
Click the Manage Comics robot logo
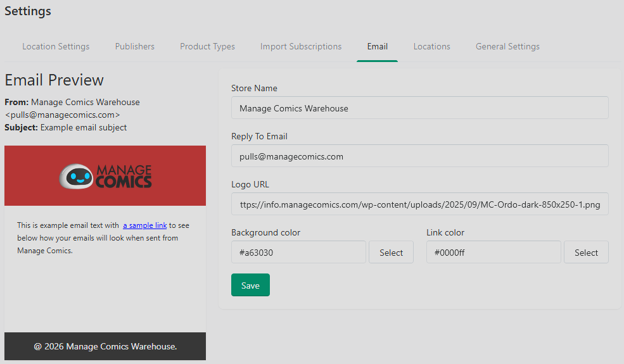pyautogui.click(x=105, y=176)
